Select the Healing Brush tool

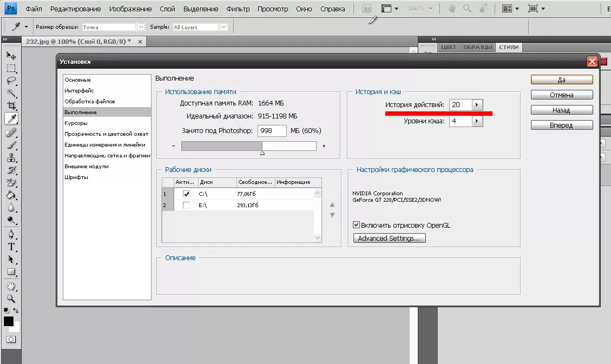tap(11, 133)
